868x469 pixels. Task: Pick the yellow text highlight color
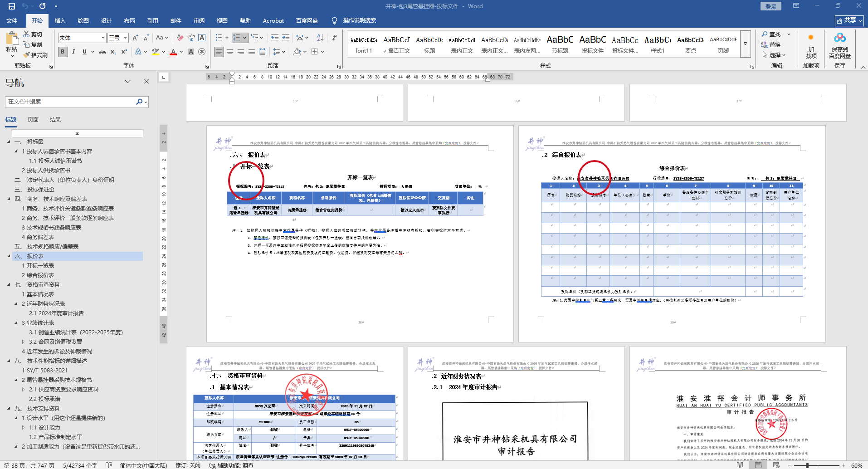(x=155, y=52)
